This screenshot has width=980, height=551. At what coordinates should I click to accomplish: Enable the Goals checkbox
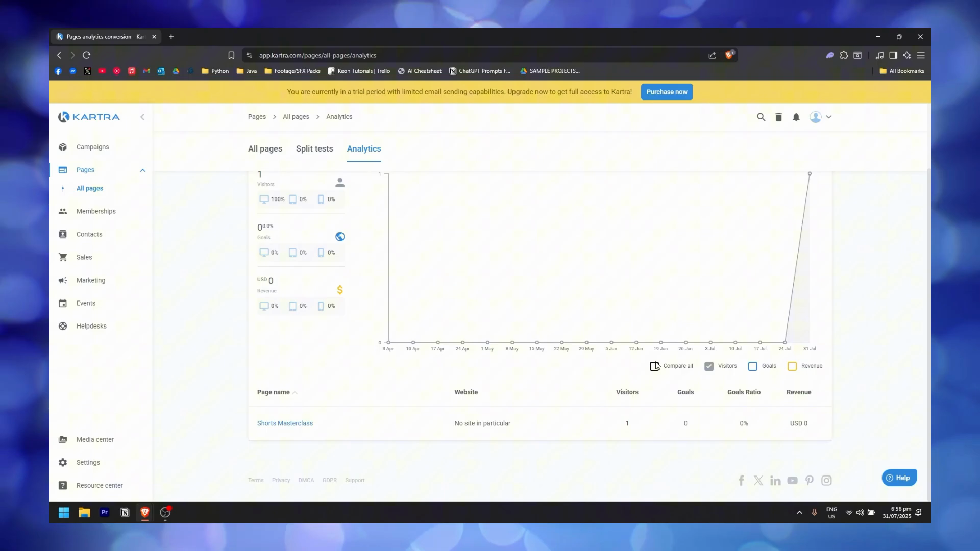click(x=753, y=366)
